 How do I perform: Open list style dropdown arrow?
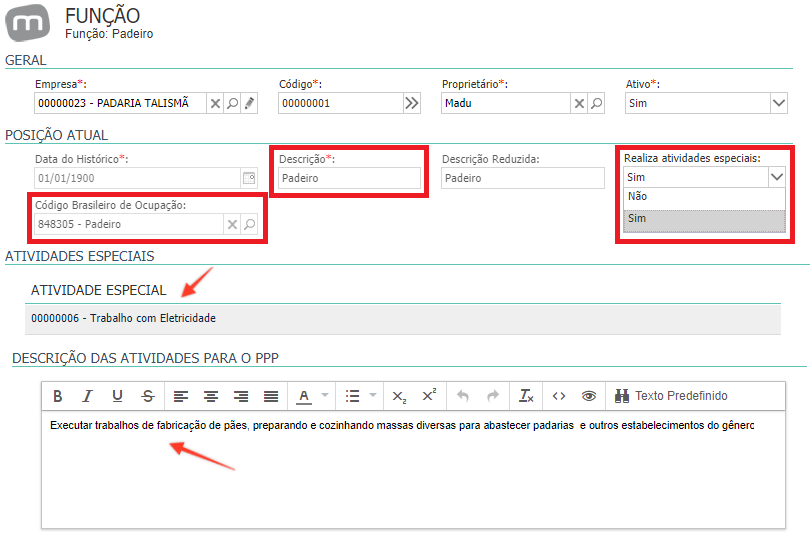pos(373,396)
